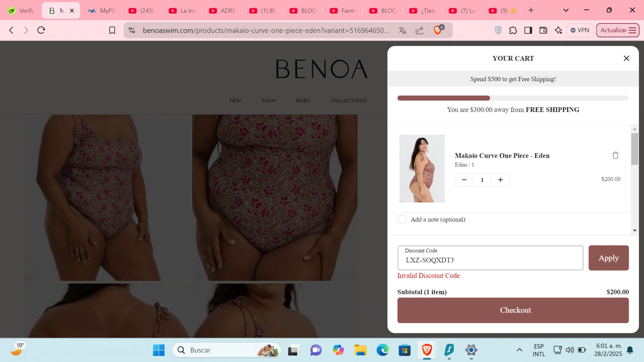The height and width of the screenshot is (362, 644).
Task: Open the SWIM menu
Action: coord(269,101)
